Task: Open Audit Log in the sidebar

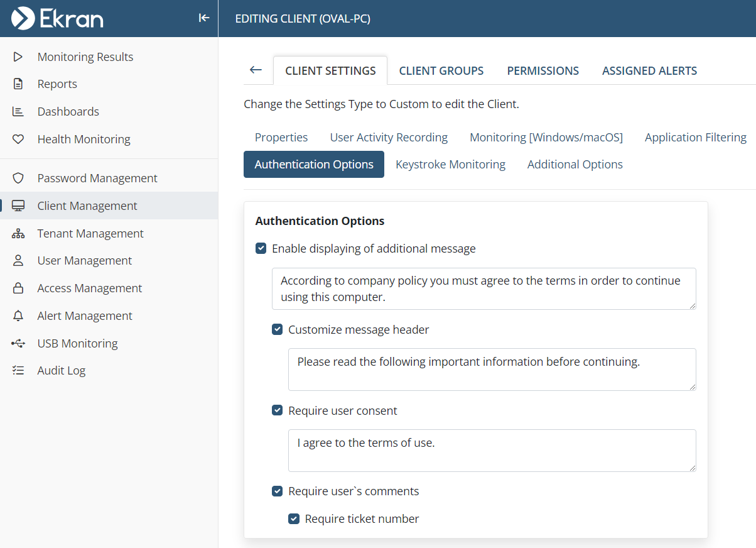Action: [61, 371]
